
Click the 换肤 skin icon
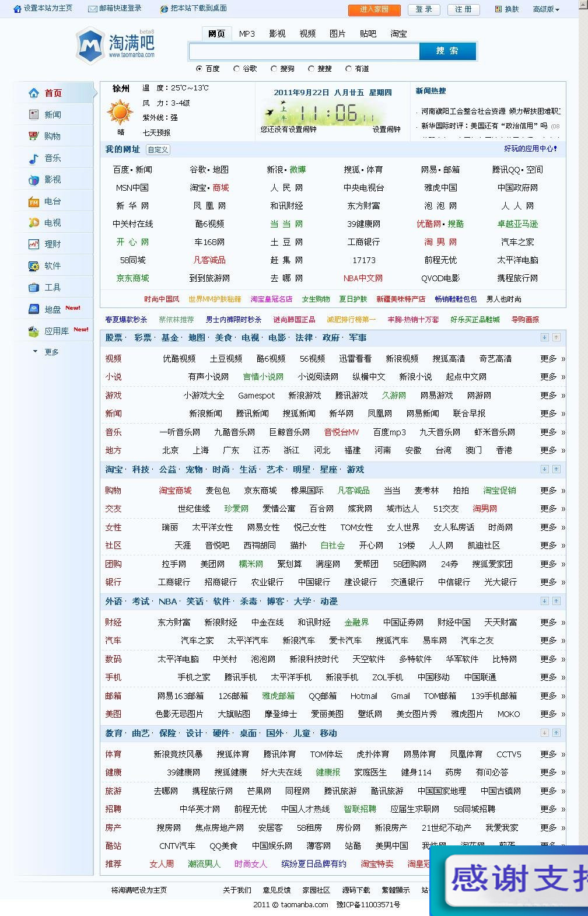pos(498,9)
